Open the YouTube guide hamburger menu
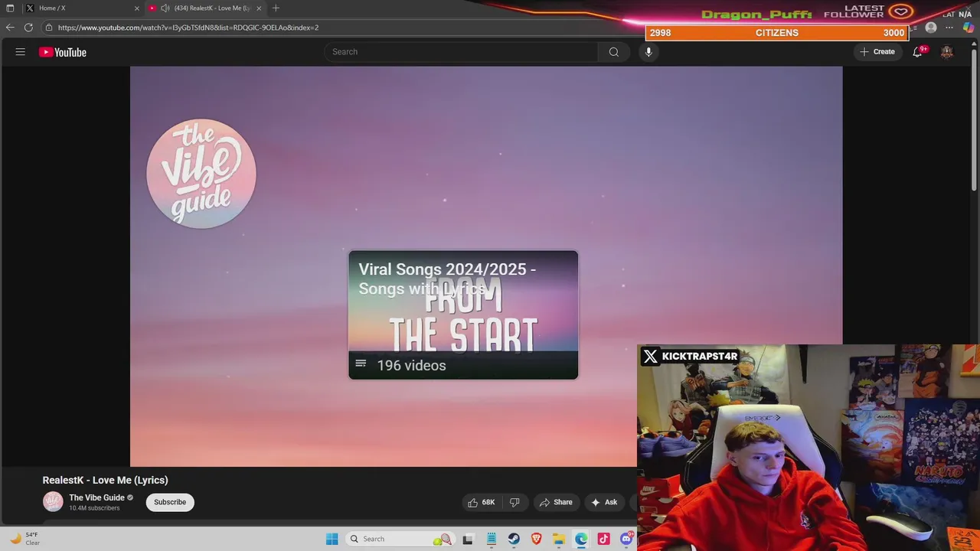This screenshot has height=551, width=980. click(x=21, y=52)
